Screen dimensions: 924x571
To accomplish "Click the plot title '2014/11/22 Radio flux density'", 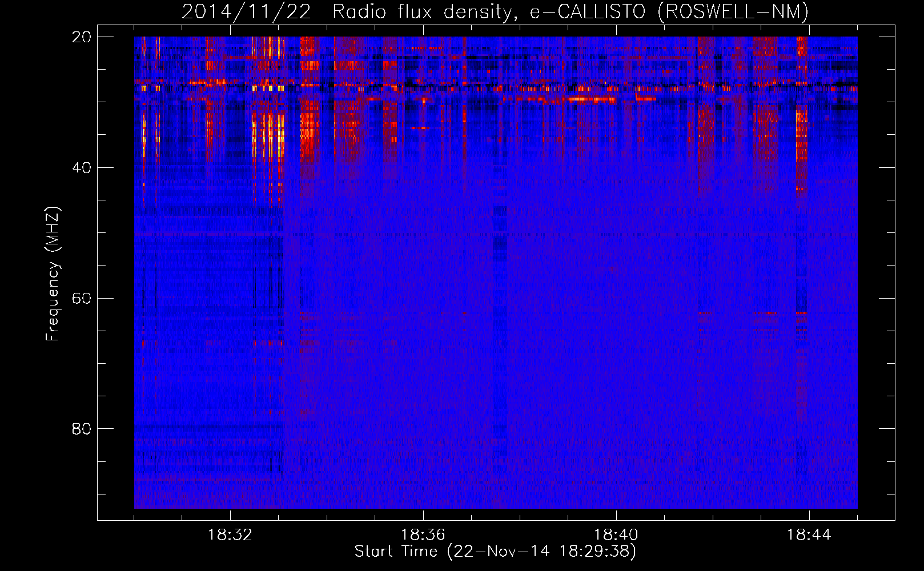I will [x=495, y=12].
